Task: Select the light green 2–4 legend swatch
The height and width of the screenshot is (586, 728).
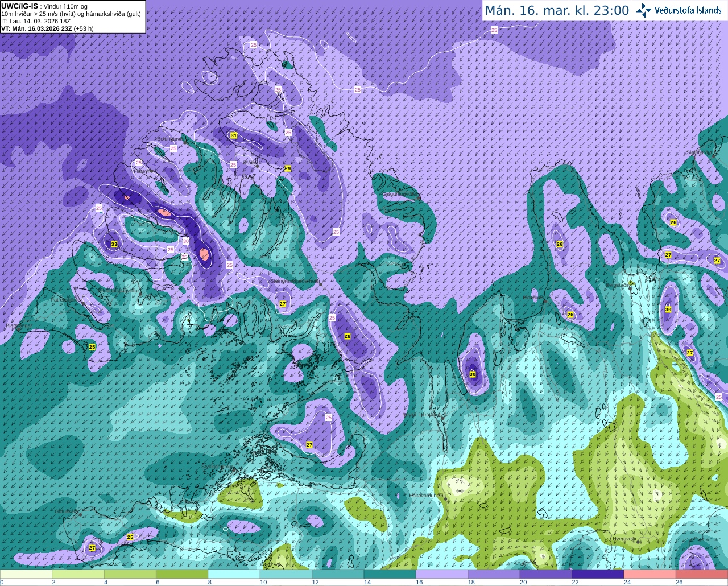Action: pos(78,574)
